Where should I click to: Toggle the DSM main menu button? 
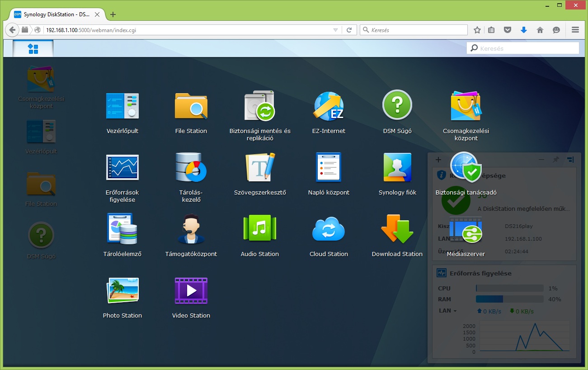pos(33,48)
